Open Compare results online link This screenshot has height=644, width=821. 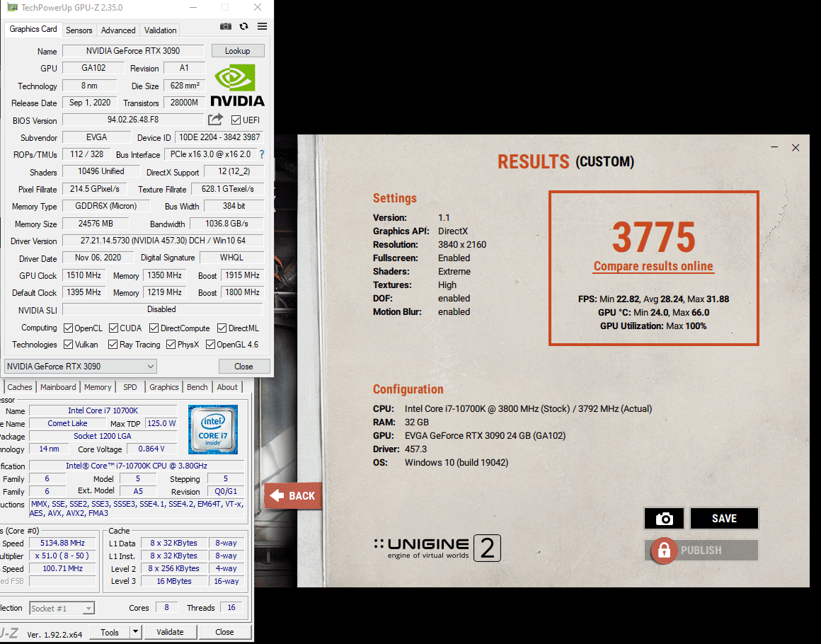tap(653, 266)
